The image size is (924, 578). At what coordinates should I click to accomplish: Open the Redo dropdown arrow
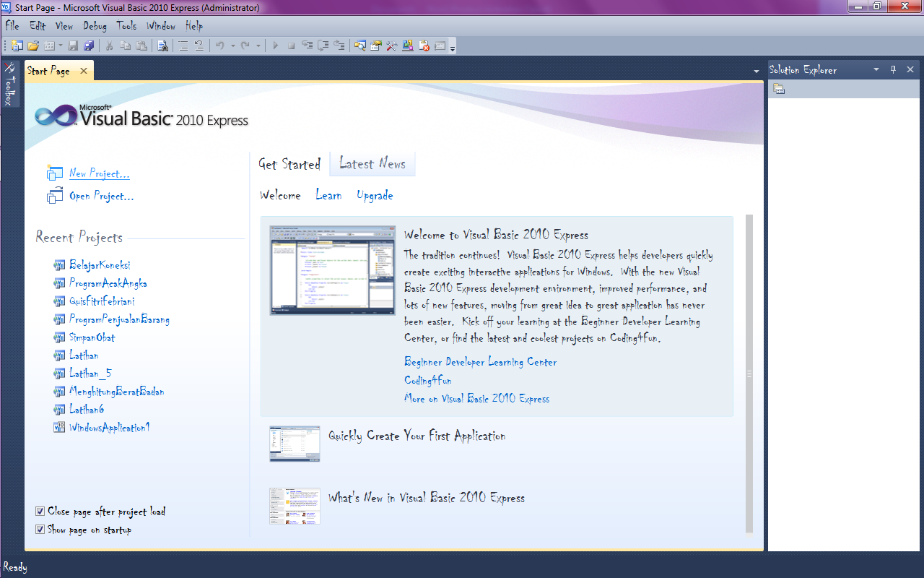point(258,46)
